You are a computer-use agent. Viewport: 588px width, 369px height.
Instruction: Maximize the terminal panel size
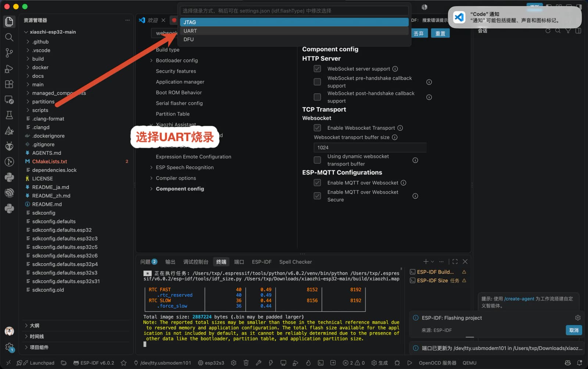click(455, 262)
